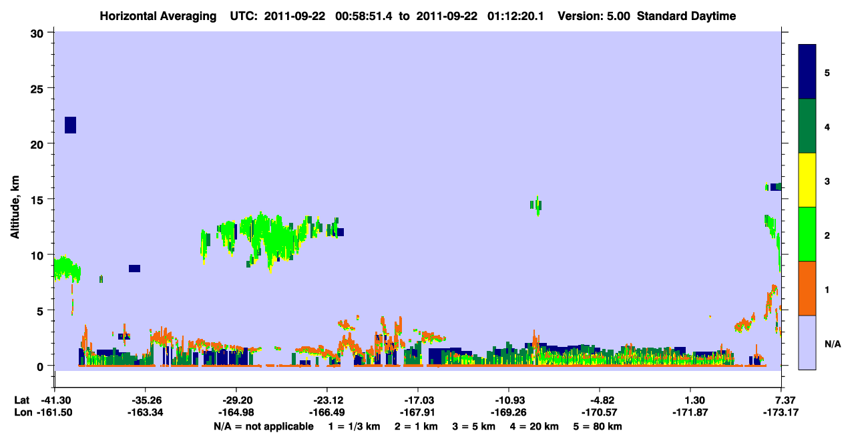The image size is (868, 445).
Task: Click longitude value -173.17
Action: (781, 412)
